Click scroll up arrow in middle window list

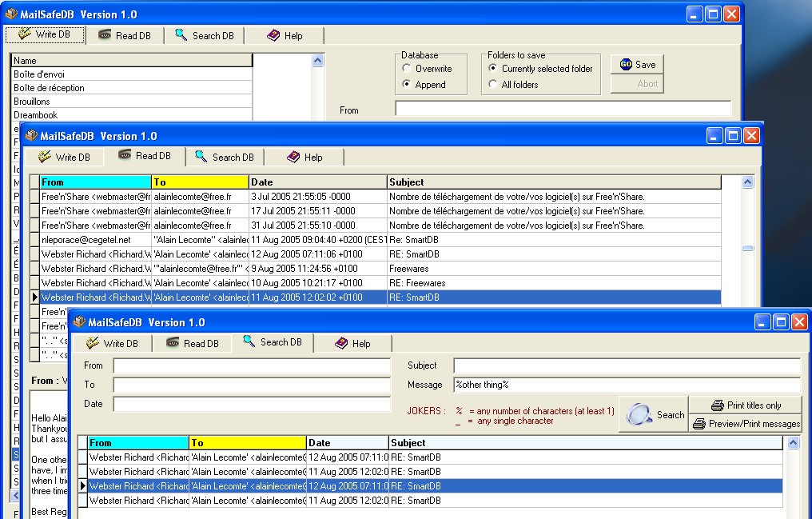point(747,182)
